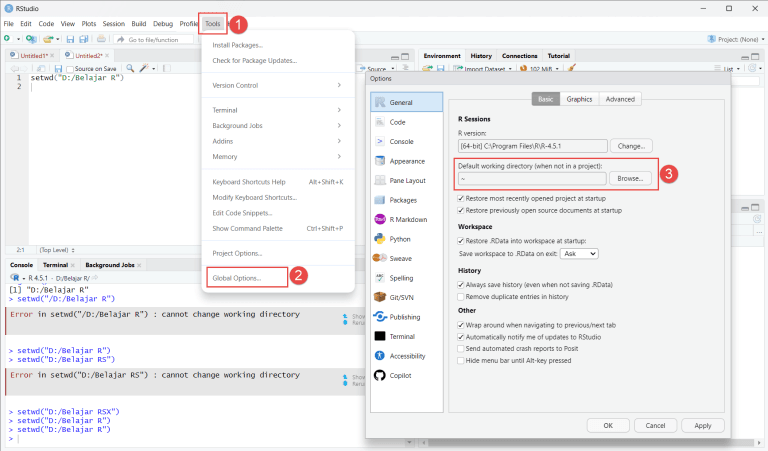768x451 pixels.
Task: Enable Hide menu bar until Alt-key pressed
Action: coord(460,360)
